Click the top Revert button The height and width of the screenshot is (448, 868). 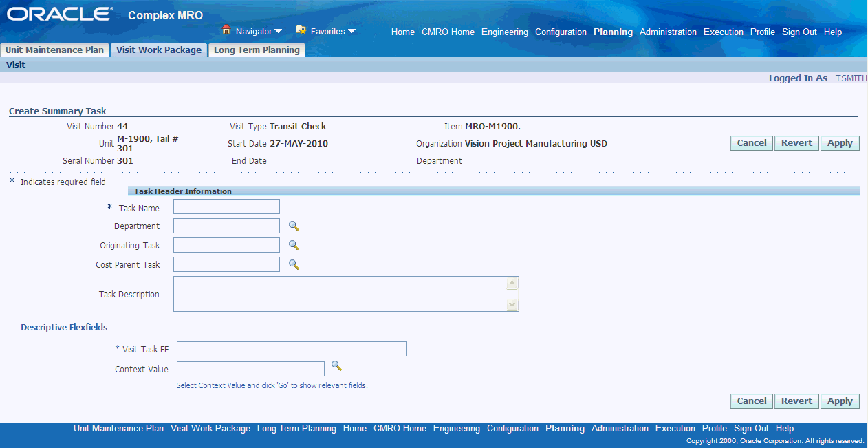coord(796,143)
